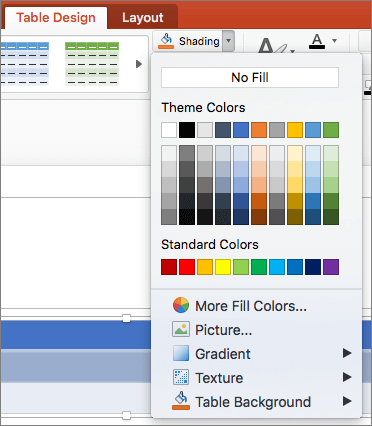Pick the gold theme color swatch
372x426 pixels.
295,130
